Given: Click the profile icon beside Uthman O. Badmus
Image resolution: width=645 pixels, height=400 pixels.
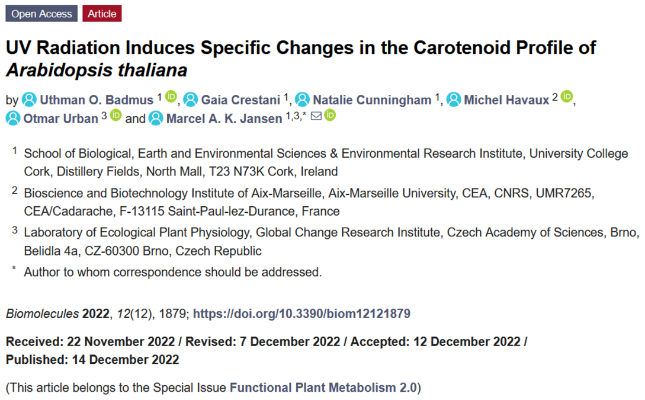Looking at the screenshot, I should 30,99.
